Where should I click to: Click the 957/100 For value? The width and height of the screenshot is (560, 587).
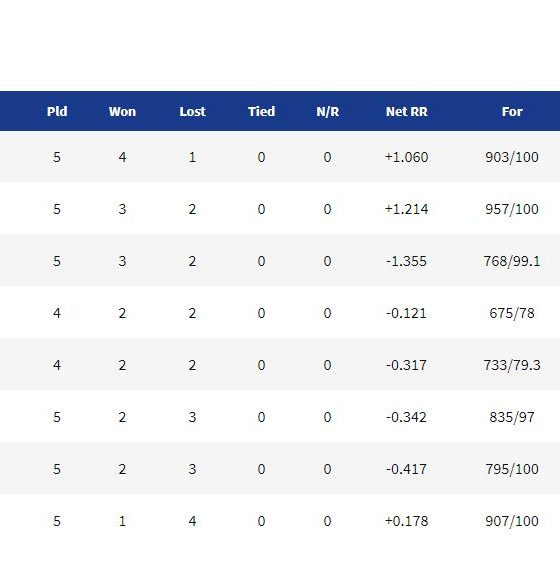tap(512, 209)
